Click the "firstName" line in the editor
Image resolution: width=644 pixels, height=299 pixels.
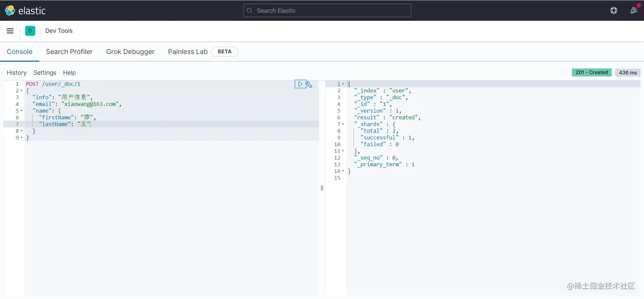coord(67,118)
